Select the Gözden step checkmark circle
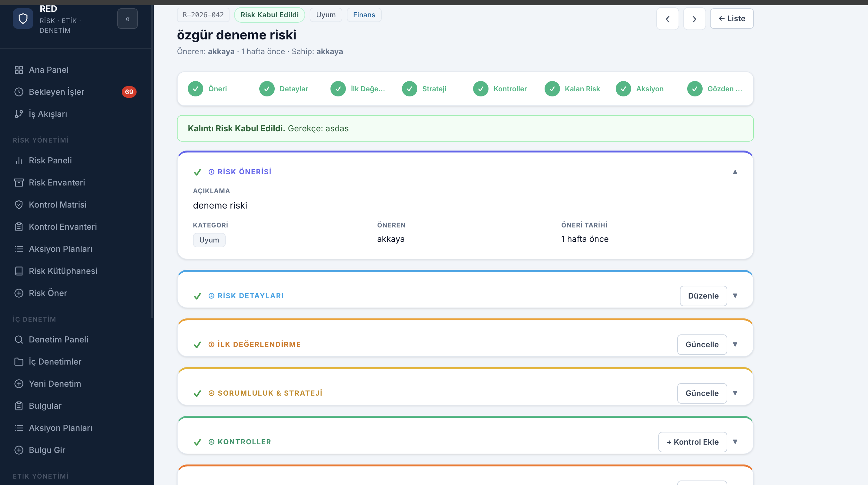The width and height of the screenshot is (868, 485). point(695,89)
